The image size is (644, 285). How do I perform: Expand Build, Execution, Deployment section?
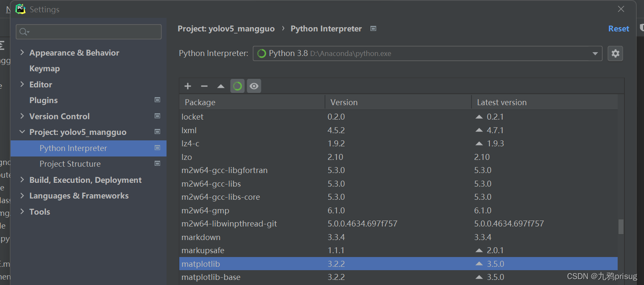tap(23, 180)
